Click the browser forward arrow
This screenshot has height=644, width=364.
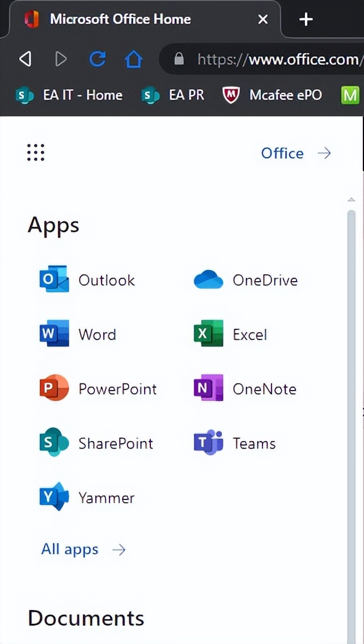pos(61,59)
